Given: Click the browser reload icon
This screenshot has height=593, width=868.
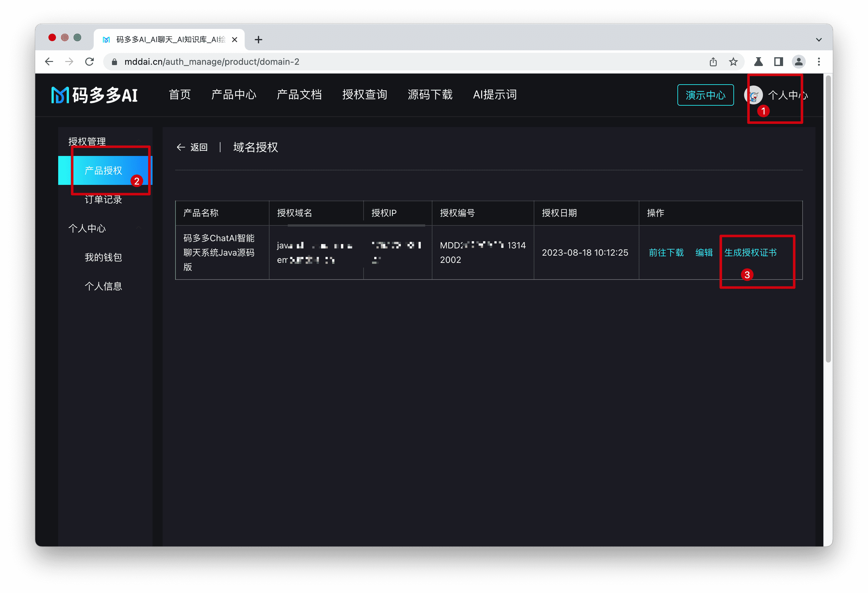Looking at the screenshot, I should tap(89, 62).
